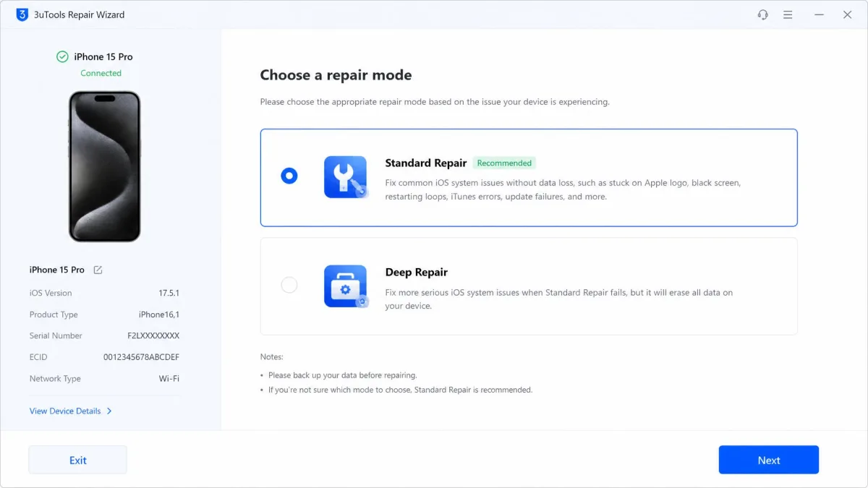Click the green Connected status text
868x488 pixels.
[101, 73]
